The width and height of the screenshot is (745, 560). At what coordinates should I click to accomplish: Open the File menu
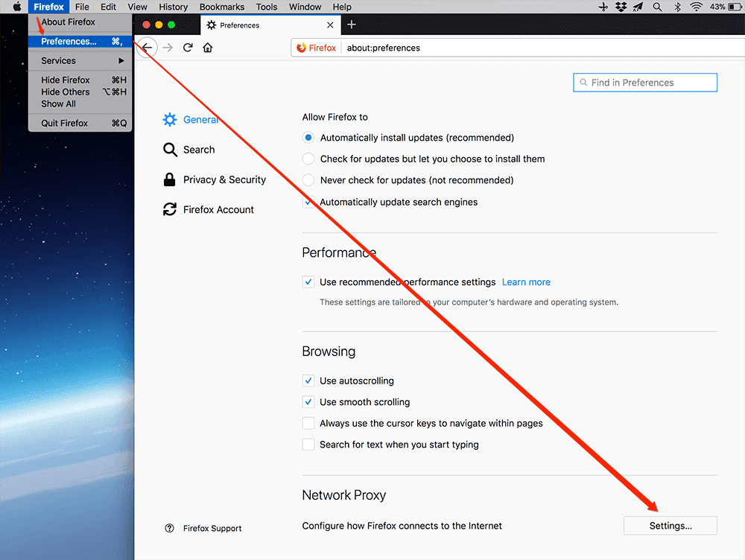coord(82,7)
